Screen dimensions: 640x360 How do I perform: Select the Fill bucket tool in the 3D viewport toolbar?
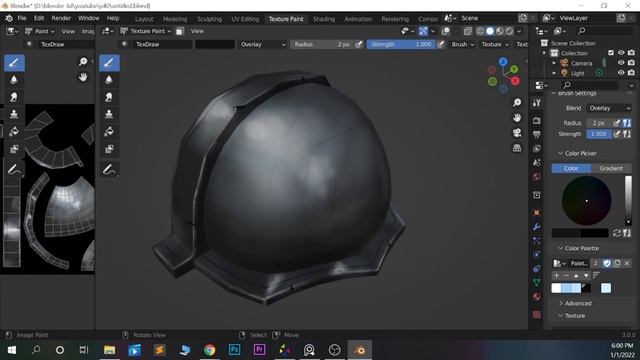click(x=109, y=131)
